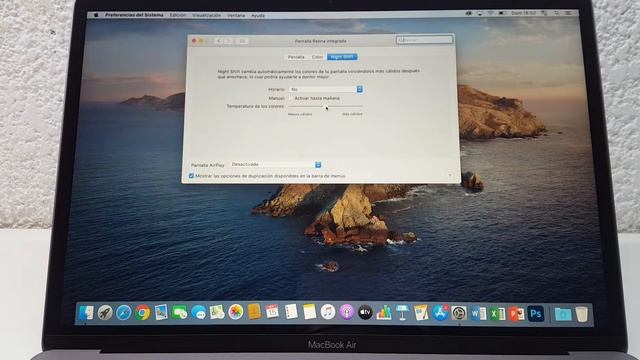Select the Night Shift tab
This screenshot has width=640, height=360.
(342, 57)
